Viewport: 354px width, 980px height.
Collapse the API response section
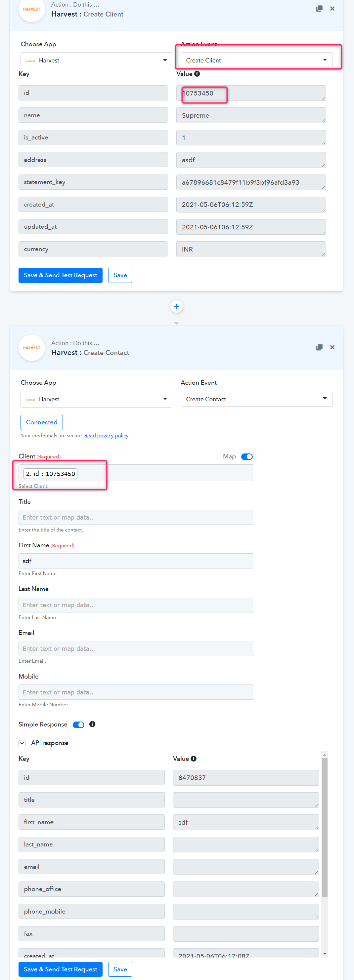[22, 743]
